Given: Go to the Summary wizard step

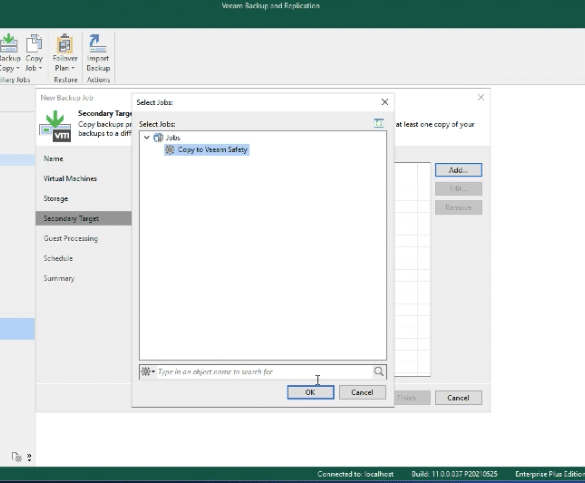Looking at the screenshot, I should coord(59,278).
